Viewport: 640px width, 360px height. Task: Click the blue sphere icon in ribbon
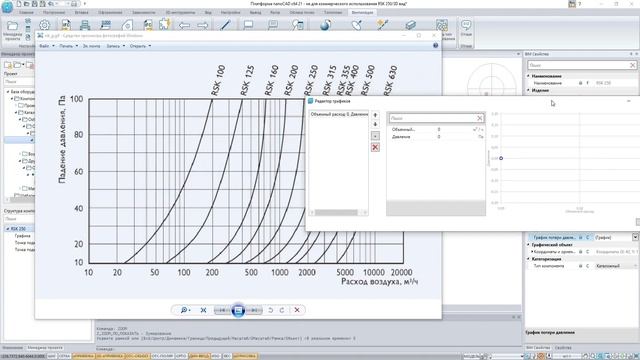(325, 25)
